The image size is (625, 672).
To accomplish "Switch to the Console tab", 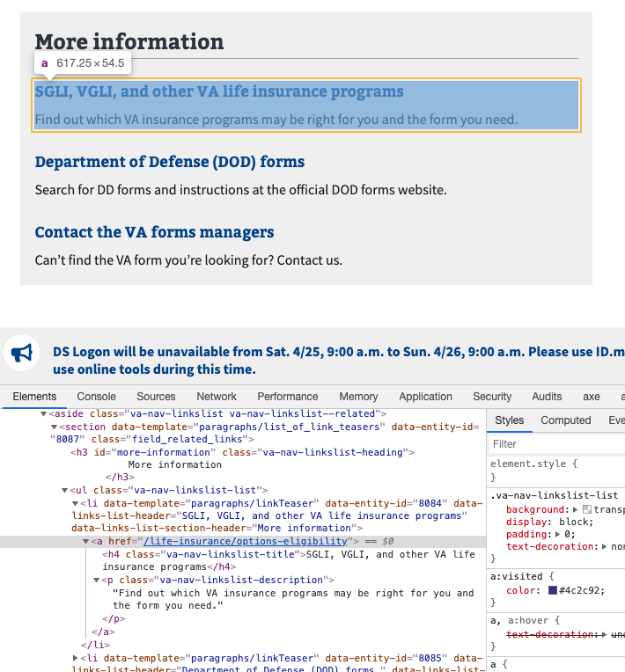I will coord(96,397).
